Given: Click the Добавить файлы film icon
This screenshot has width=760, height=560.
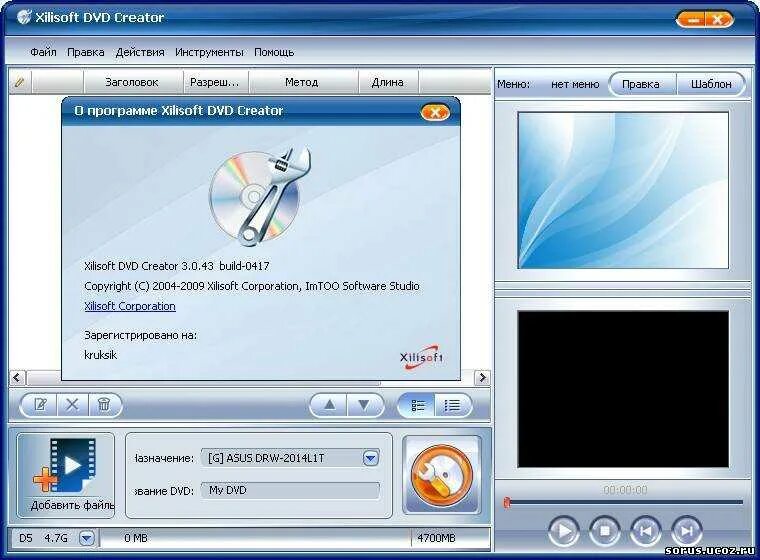Looking at the screenshot, I should 66,475.
